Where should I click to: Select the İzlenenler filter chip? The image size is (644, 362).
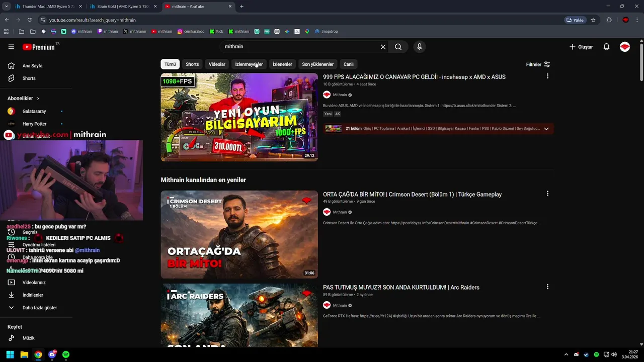[282, 64]
